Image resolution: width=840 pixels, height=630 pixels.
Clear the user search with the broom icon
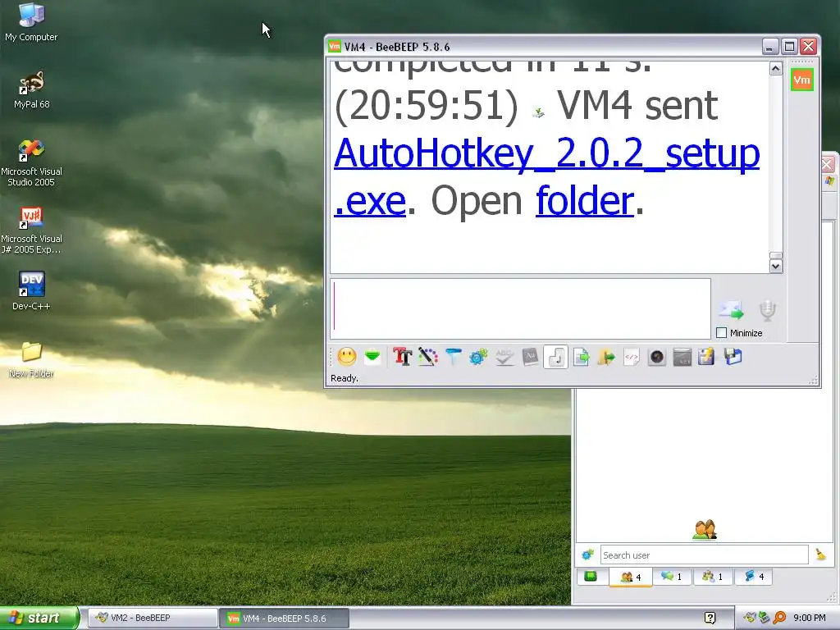coord(820,555)
